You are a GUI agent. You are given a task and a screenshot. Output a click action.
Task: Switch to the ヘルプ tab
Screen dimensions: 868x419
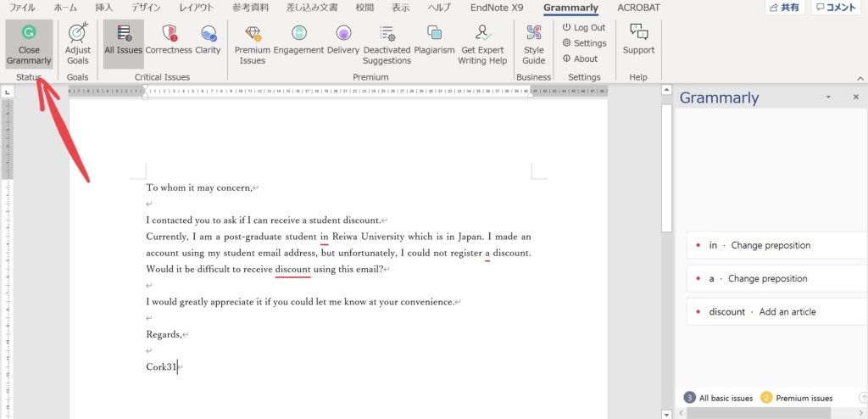coord(440,7)
